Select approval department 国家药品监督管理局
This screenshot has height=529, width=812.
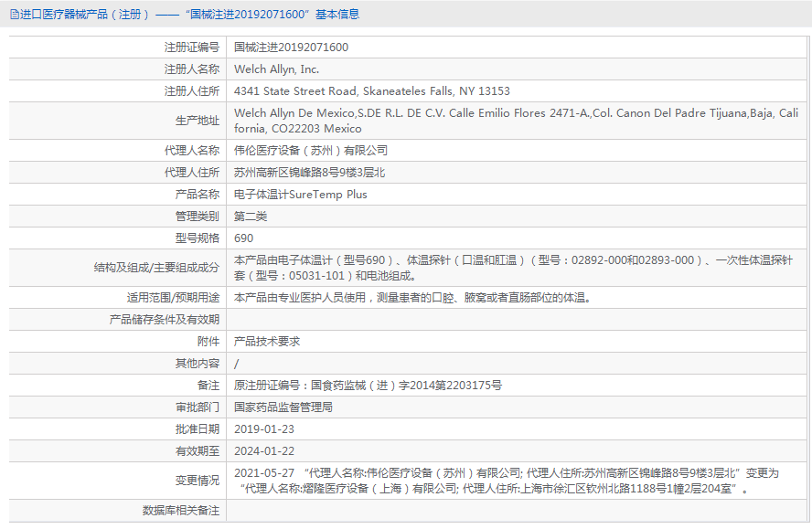[x=283, y=407]
